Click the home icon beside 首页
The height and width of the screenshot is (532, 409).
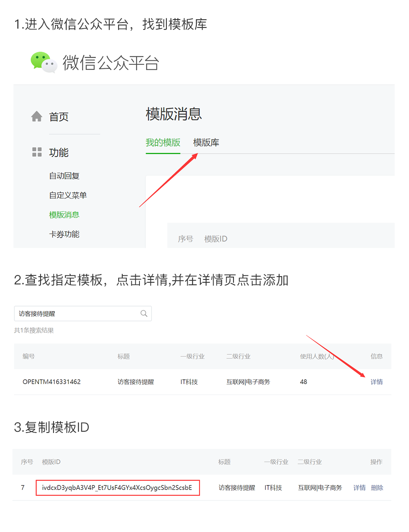pyautogui.click(x=37, y=117)
